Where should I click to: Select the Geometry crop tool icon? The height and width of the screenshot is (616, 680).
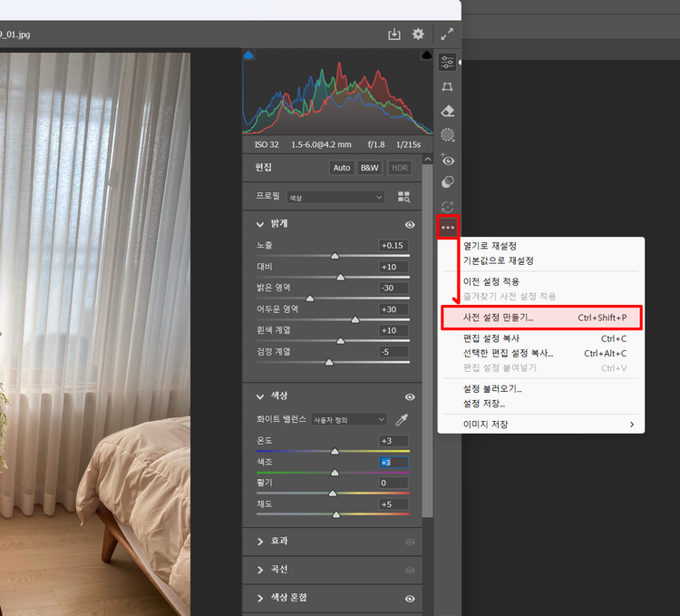447,87
